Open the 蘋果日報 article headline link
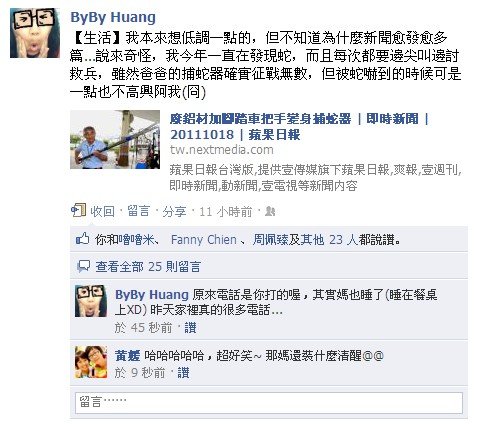This screenshot has height=424, width=482. pyautogui.click(x=299, y=127)
